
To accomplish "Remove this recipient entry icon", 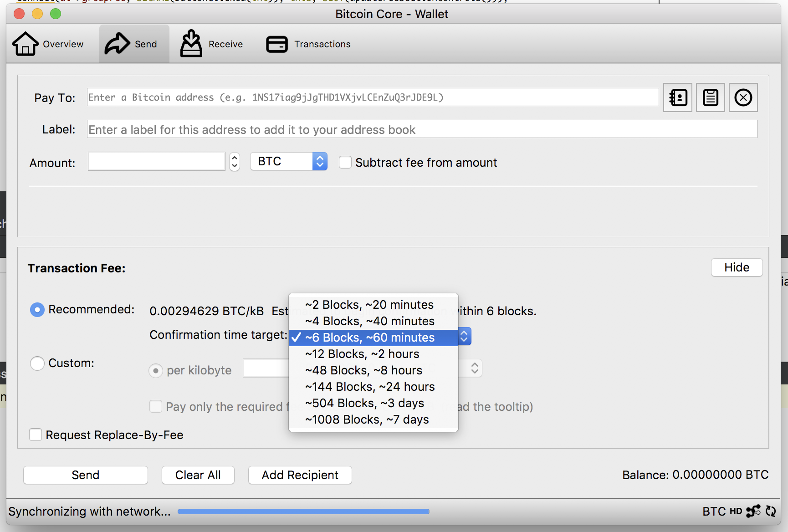I will coord(743,97).
